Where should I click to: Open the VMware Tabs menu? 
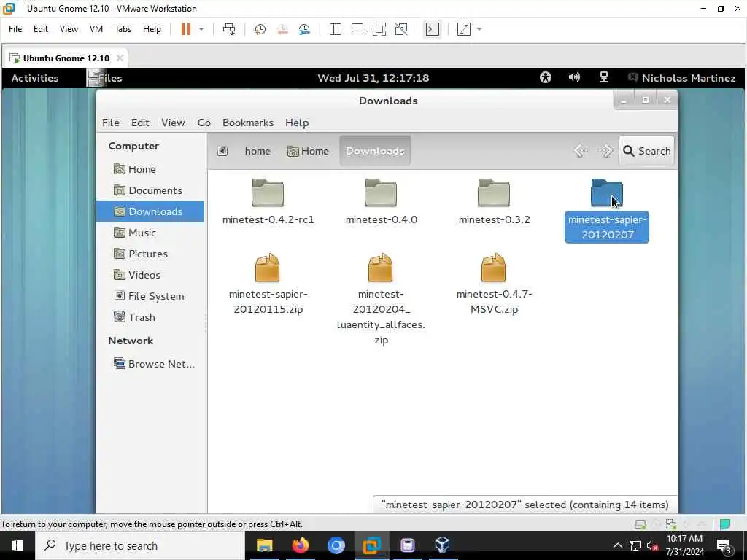(123, 29)
